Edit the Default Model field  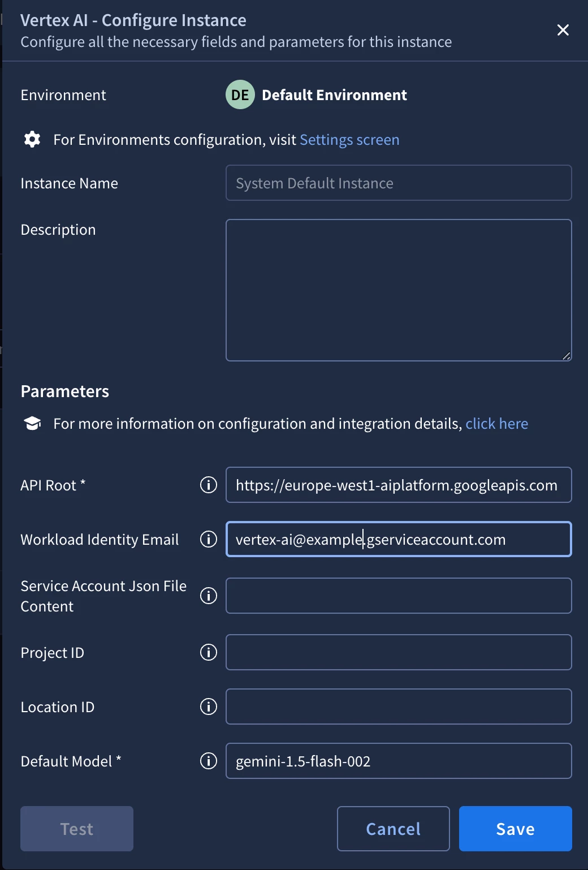(399, 761)
